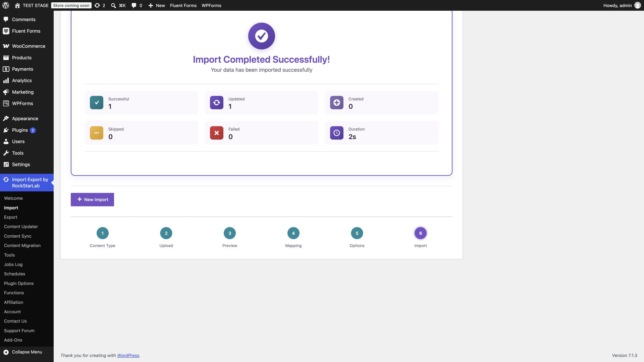Click the Plugins sidebar icon
Screen dimensions: 644x362
coord(6,130)
